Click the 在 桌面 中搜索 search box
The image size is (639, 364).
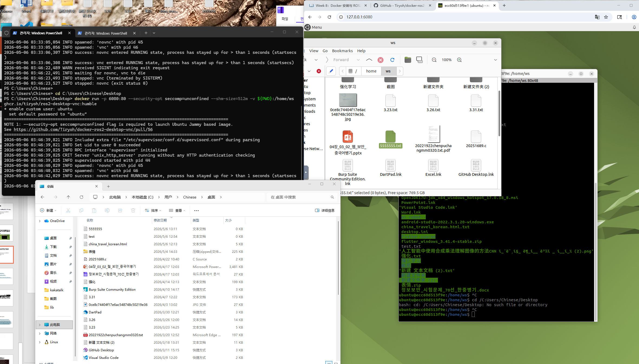point(302,197)
